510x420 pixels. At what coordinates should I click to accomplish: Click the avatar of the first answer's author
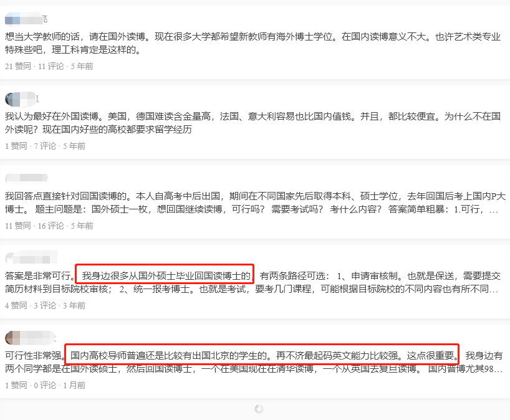pos(12,19)
